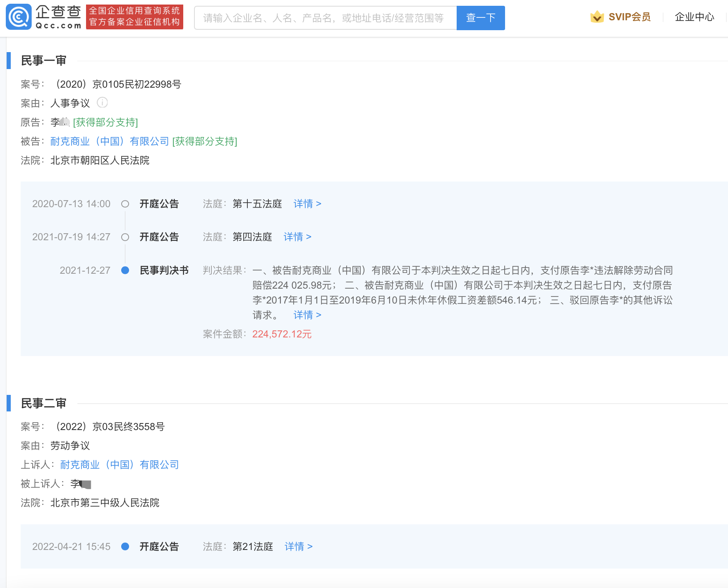Click court name 北京市第三中级人民法院
Screen dimensions: 728x588
coord(105,503)
